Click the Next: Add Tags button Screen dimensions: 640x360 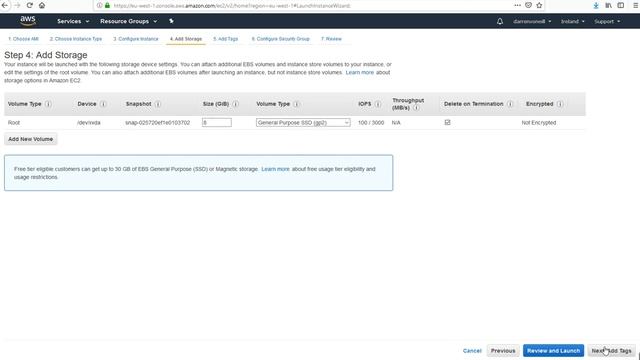pos(611,351)
